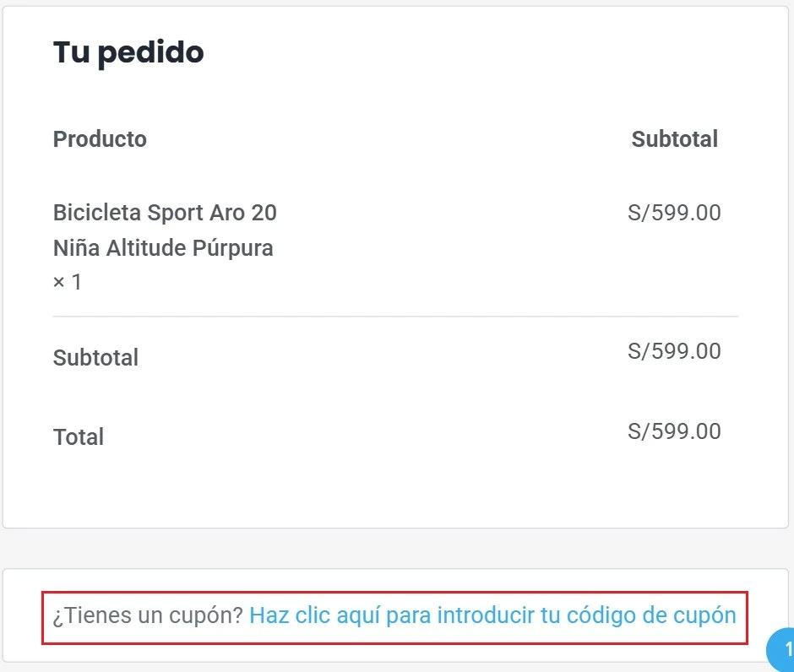Select the Subtotal row label
Screen dimensions: 794x672
tap(95, 357)
